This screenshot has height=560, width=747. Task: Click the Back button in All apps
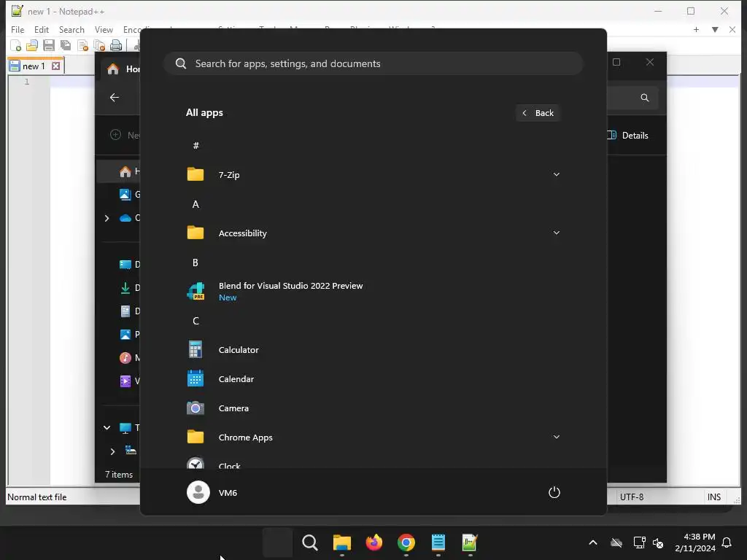tap(538, 113)
